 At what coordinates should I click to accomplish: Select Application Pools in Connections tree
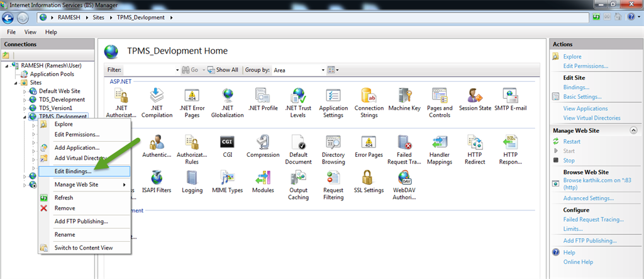point(52,74)
